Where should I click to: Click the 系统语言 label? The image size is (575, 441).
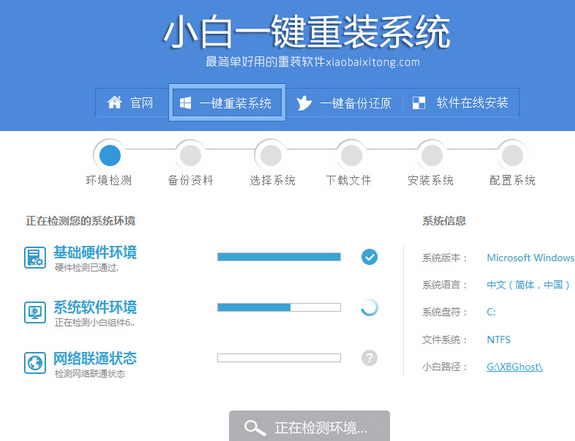point(444,285)
